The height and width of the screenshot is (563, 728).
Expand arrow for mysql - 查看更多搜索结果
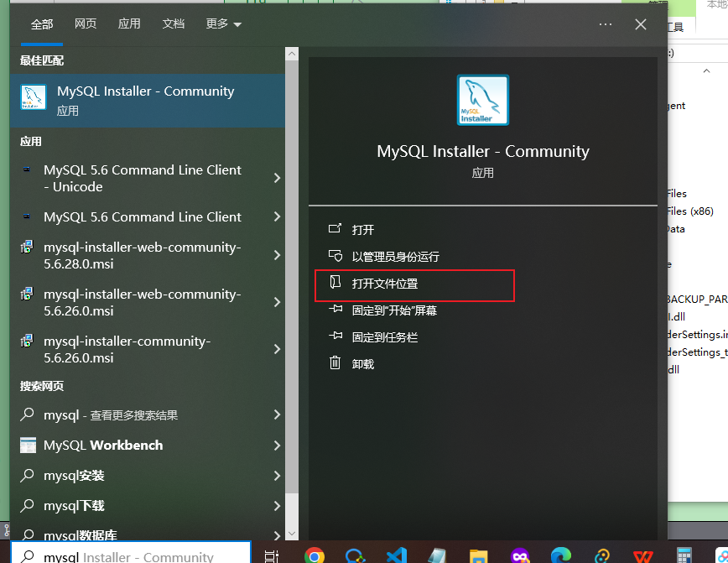coord(277,414)
